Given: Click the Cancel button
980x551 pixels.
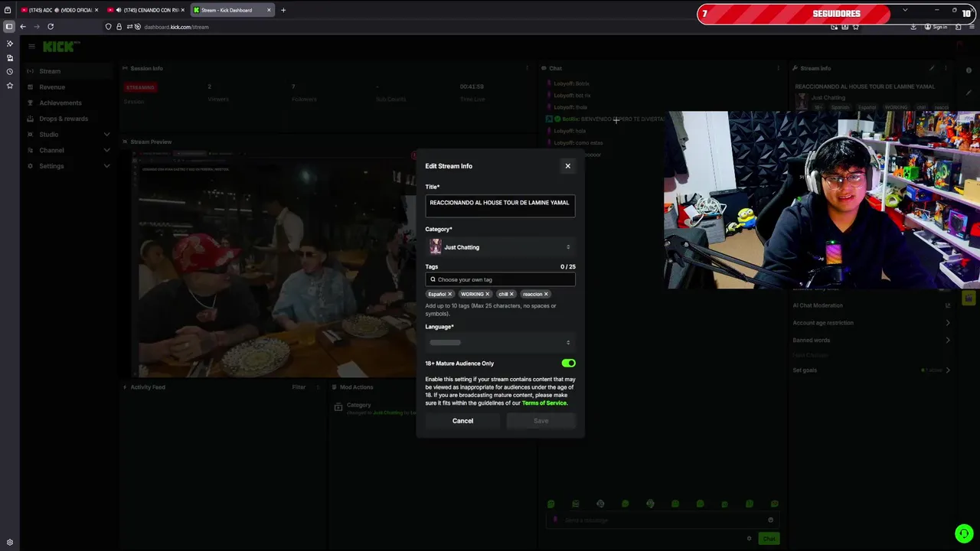Looking at the screenshot, I should click(462, 421).
